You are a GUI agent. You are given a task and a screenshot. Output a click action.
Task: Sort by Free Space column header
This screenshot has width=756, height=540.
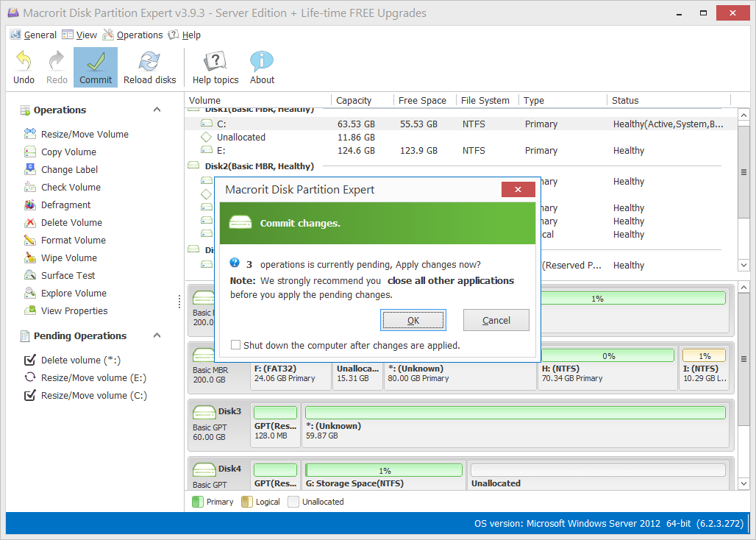[425, 100]
